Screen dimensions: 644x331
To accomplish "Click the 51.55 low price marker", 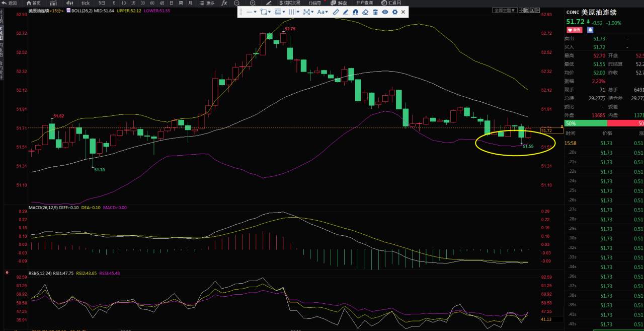I will coord(528,146).
